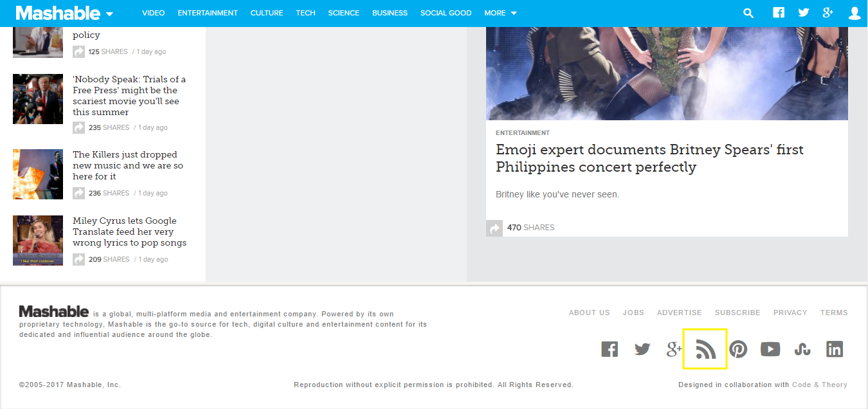Click the Mashable logo in header

tap(58, 13)
